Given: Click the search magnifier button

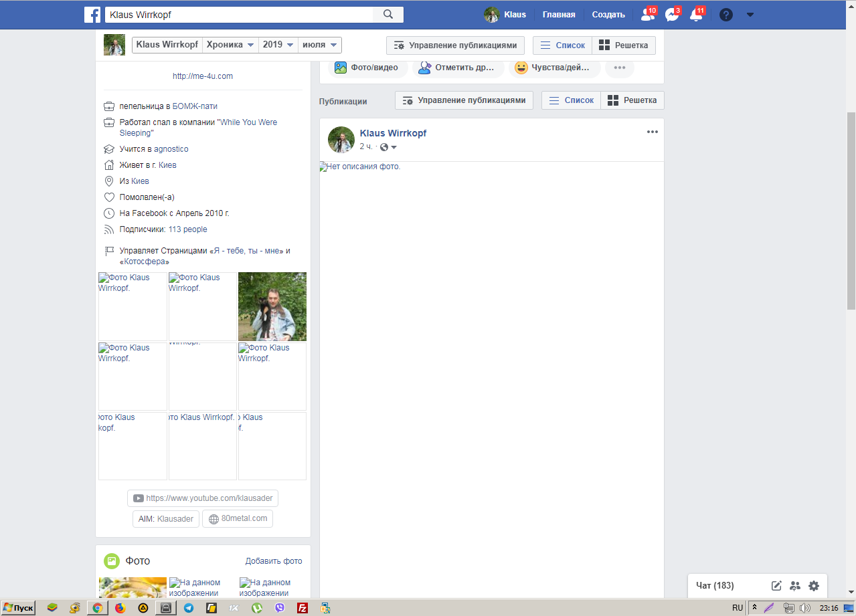Looking at the screenshot, I should 388,15.
